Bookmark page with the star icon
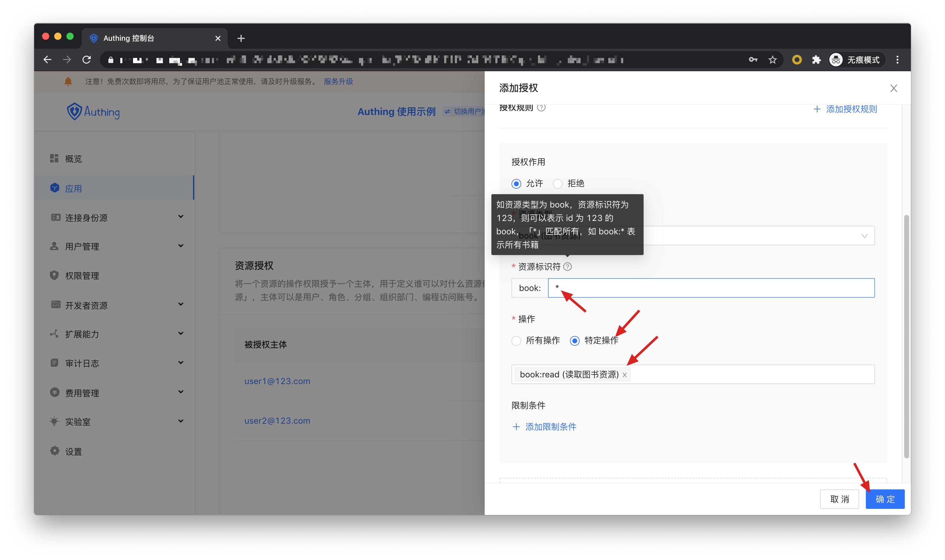 tap(772, 60)
